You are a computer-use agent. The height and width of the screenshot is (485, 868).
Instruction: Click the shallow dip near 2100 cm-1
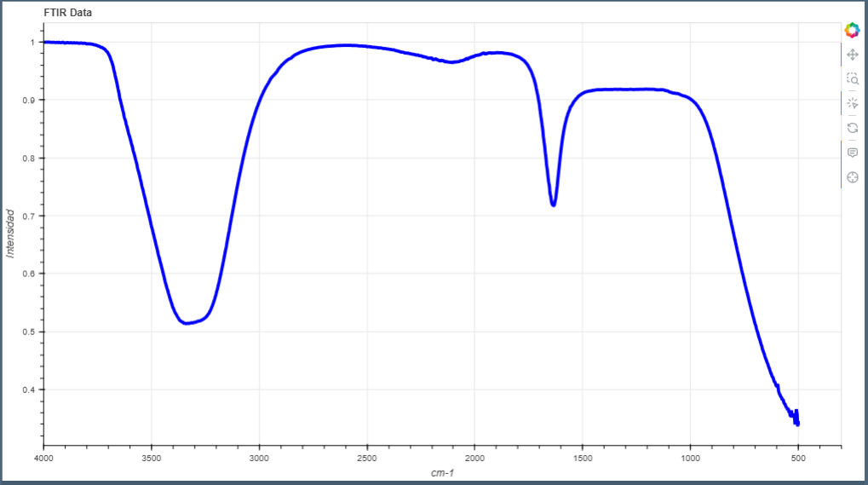(452, 62)
